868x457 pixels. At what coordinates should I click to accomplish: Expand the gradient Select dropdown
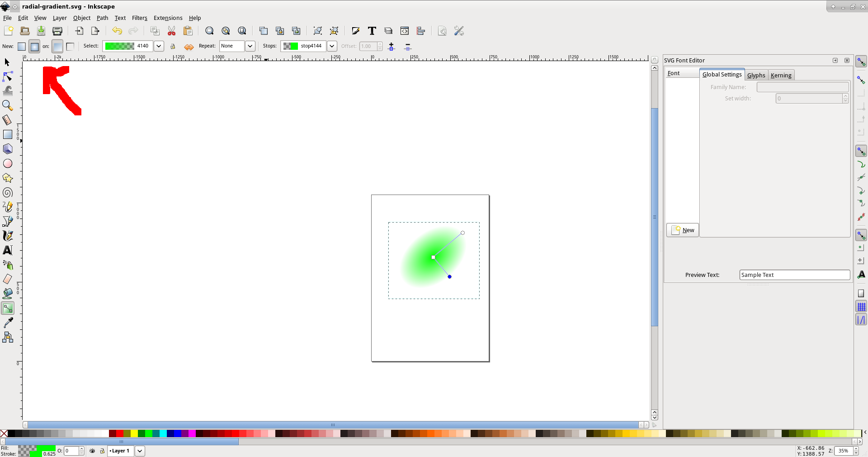[159, 46]
